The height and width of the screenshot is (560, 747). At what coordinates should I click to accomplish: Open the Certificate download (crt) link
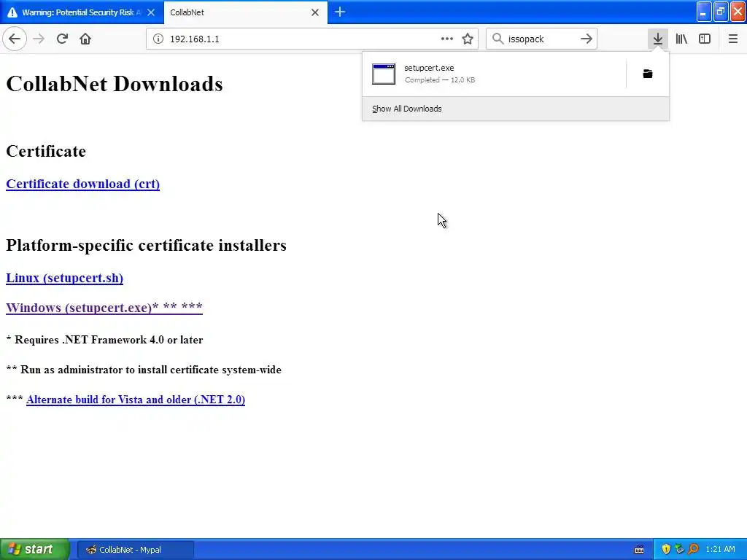83,184
